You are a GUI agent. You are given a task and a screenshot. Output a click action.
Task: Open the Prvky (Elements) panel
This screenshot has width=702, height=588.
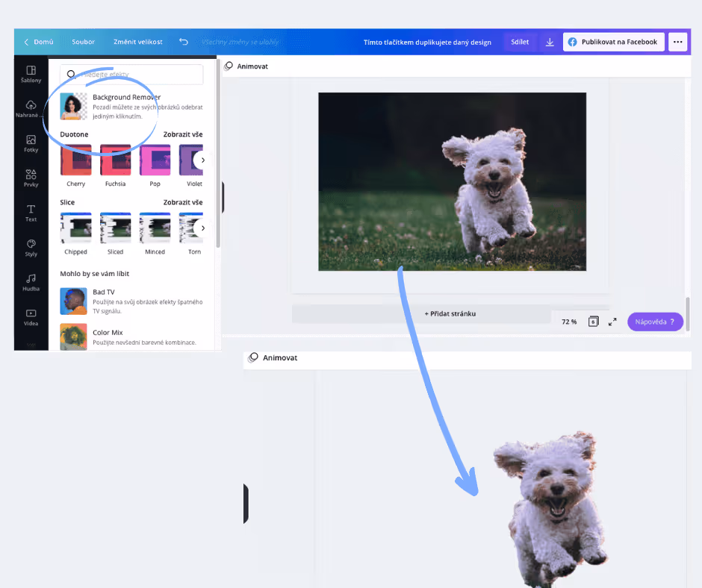coord(31,177)
